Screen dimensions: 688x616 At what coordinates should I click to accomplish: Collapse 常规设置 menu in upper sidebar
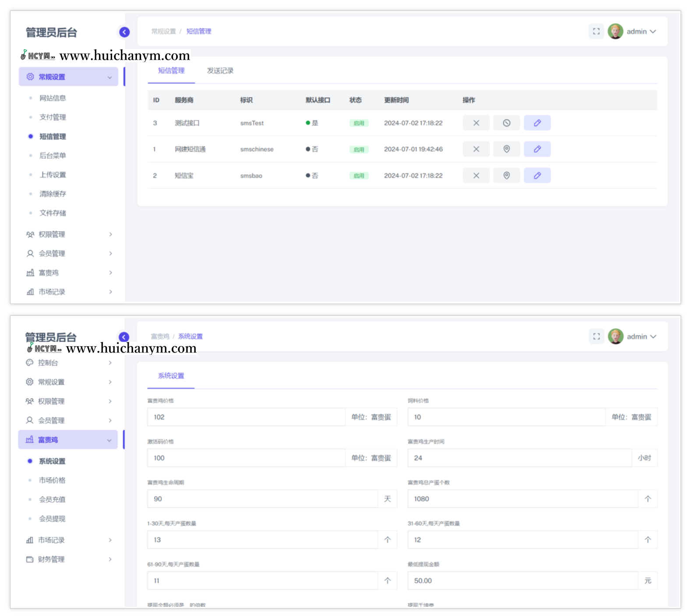point(68,77)
